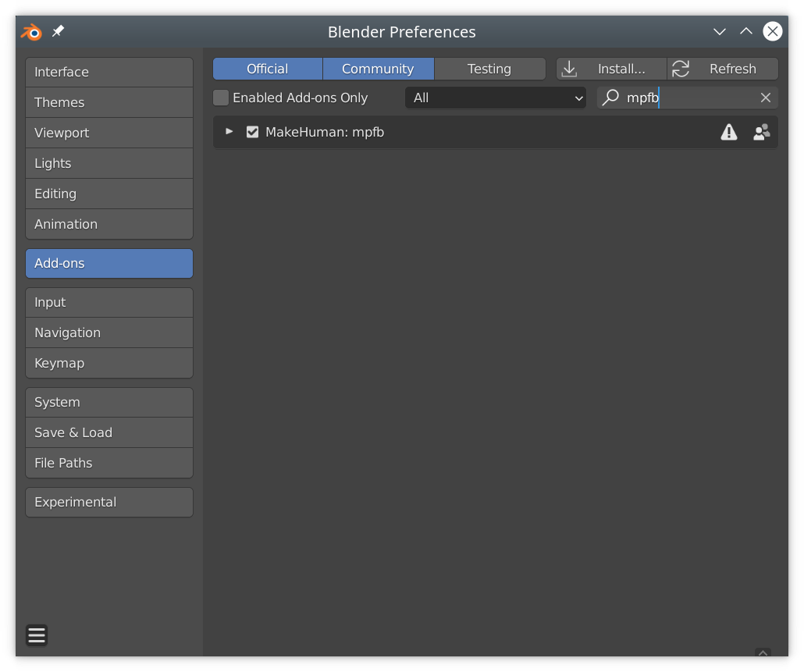
Task: Open the Interface preferences section
Action: 109,73
